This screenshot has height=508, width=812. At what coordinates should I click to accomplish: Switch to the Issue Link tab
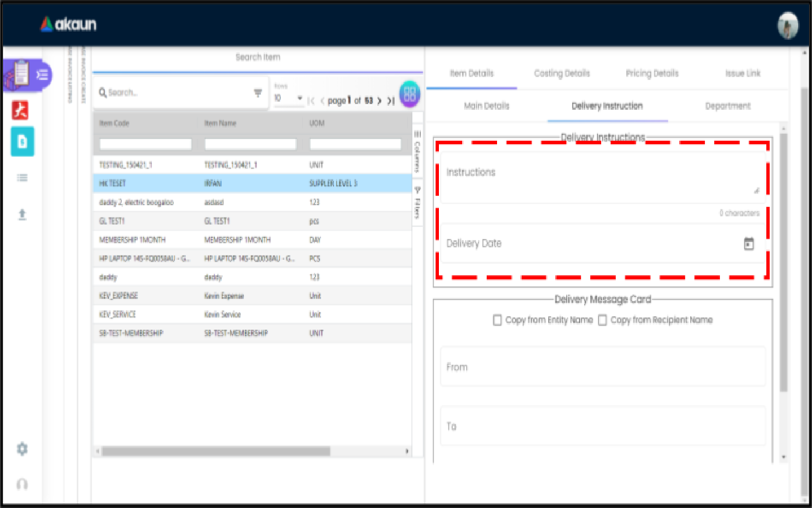click(x=743, y=73)
